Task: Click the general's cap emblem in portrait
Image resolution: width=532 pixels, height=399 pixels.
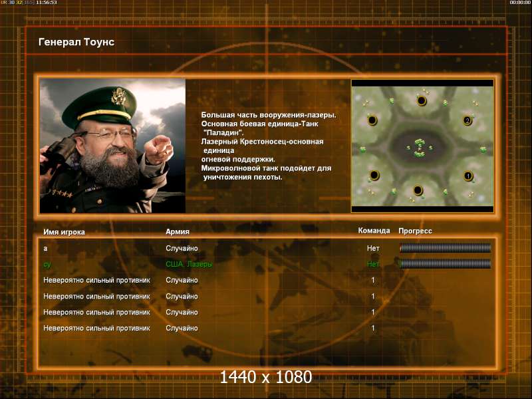Action: (118, 96)
